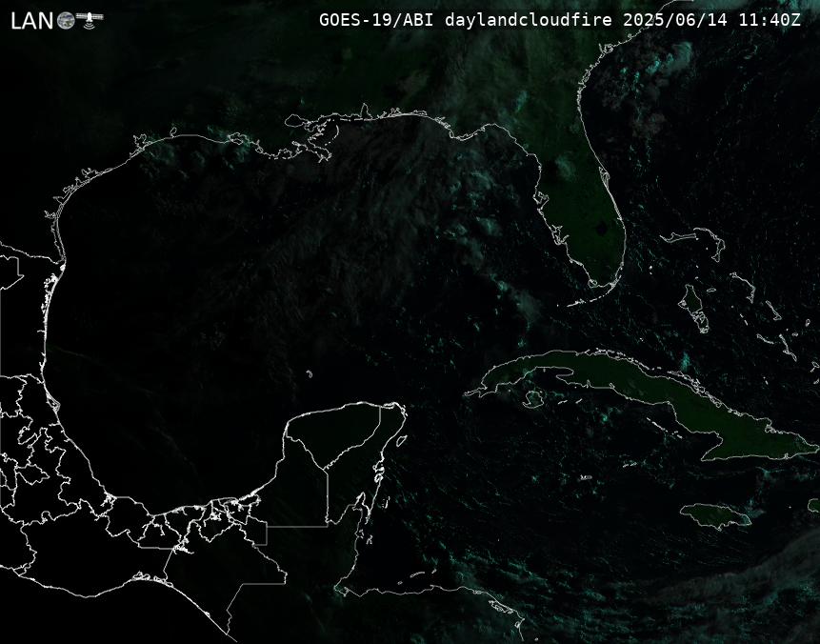Click the LANOT logo text
This screenshot has width=820, height=644.
point(56,20)
